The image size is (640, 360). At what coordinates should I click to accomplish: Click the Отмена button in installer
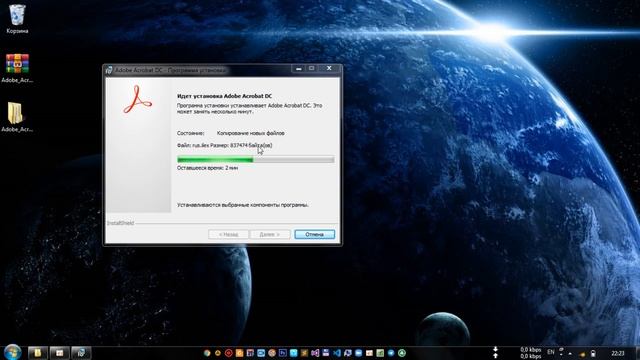pos(314,234)
